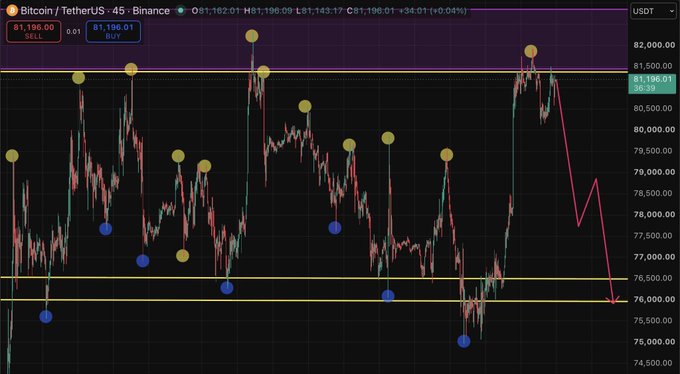Click the blue 81,196.01 BUY button
680x374 pixels.
click(113, 31)
